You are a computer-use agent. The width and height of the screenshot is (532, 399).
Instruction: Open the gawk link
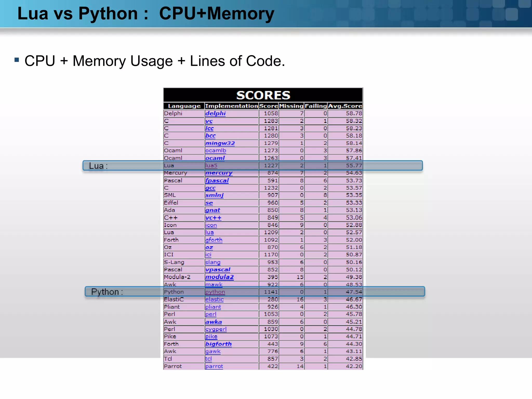click(213, 351)
